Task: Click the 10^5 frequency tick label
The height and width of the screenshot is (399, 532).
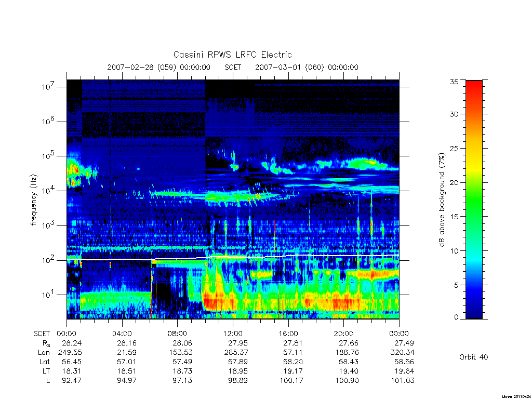Action: (x=49, y=156)
